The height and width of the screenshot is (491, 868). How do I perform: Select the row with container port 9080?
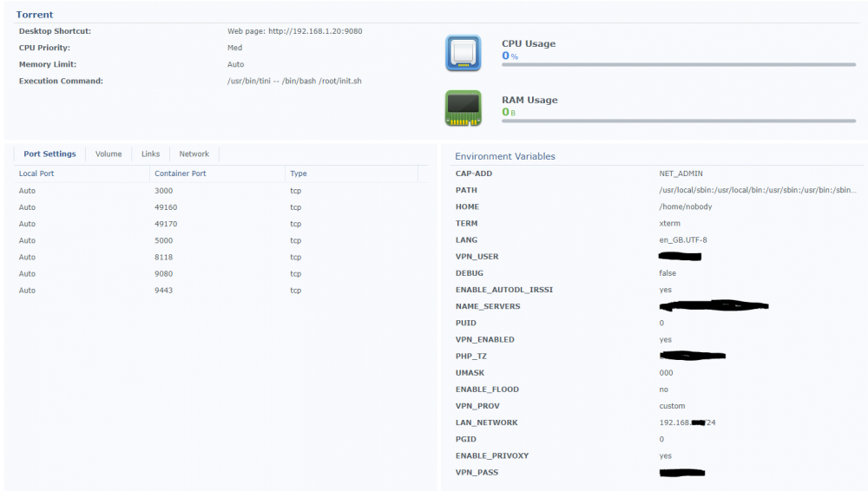point(220,273)
